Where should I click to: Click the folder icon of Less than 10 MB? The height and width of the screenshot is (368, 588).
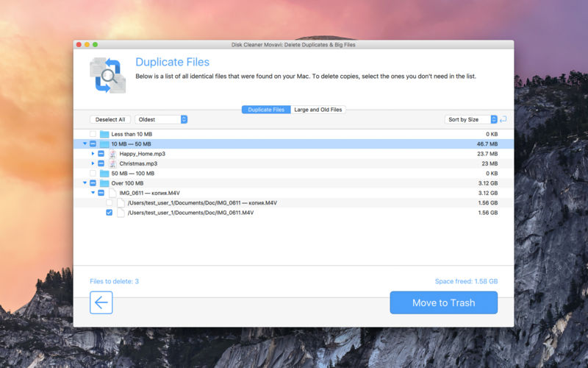tap(104, 134)
